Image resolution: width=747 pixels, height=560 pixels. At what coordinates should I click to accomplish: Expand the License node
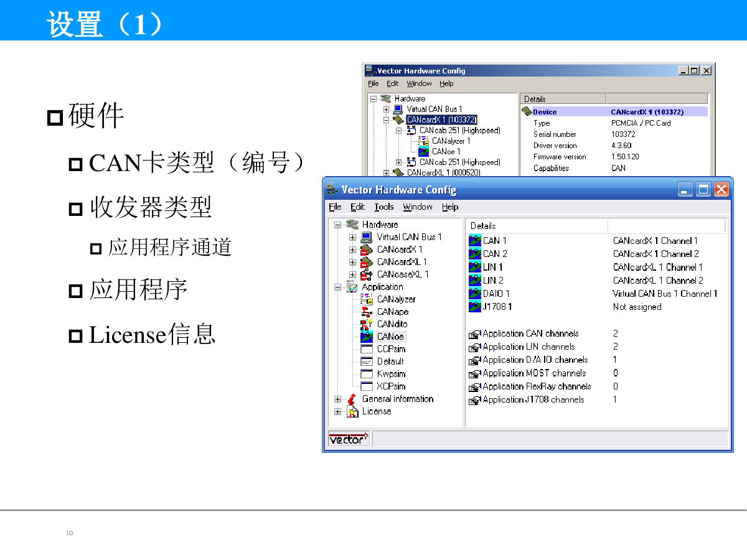pyautogui.click(x=337, y=411)
